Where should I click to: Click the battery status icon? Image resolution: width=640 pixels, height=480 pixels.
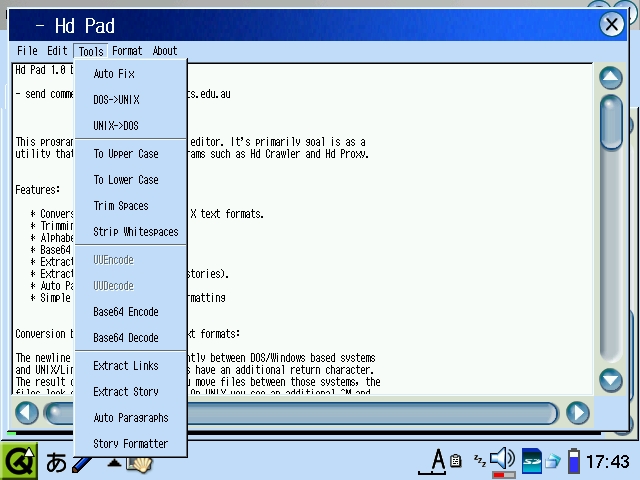click(x=574, y=461)
